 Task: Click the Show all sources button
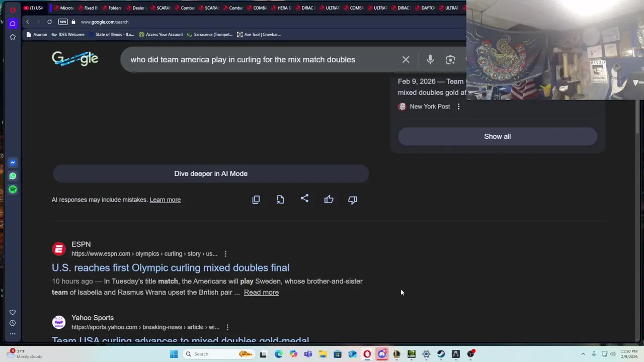click(498, 136)
